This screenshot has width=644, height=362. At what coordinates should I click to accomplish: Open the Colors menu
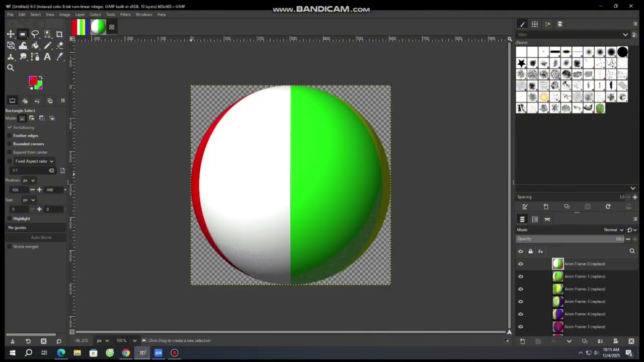95,15
